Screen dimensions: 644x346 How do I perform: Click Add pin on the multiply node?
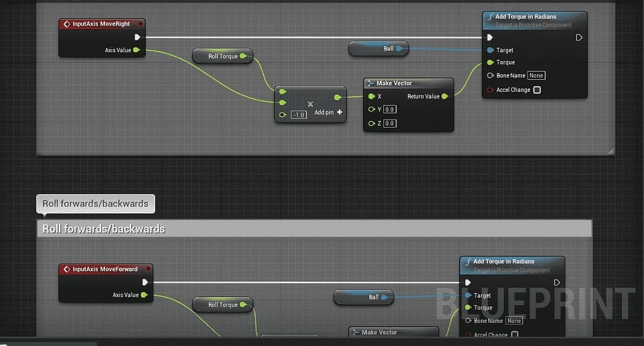(x=328, y=112)
